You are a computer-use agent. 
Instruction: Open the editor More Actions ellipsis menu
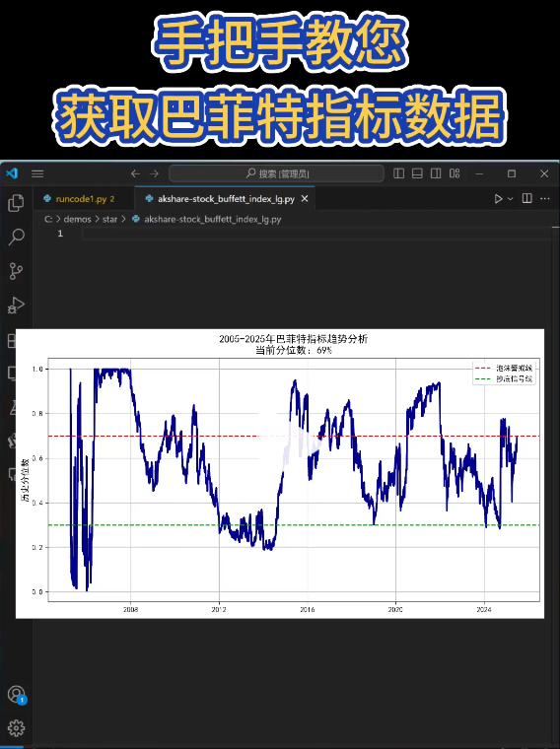[545, 198]
